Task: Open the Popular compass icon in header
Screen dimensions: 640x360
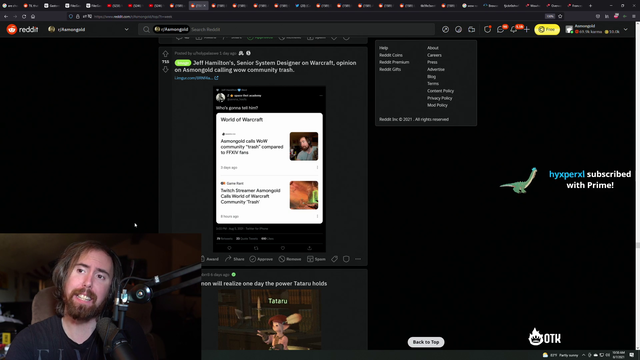Action: 445,29
